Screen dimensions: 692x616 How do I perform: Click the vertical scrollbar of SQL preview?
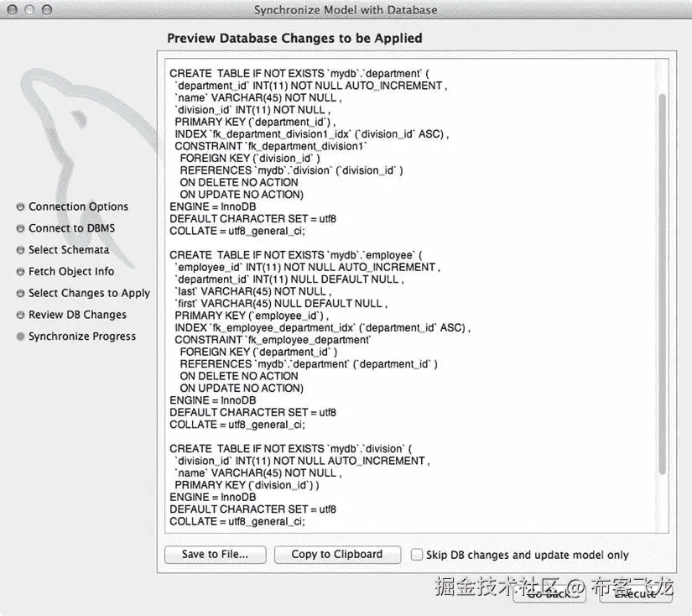point(662,284)
